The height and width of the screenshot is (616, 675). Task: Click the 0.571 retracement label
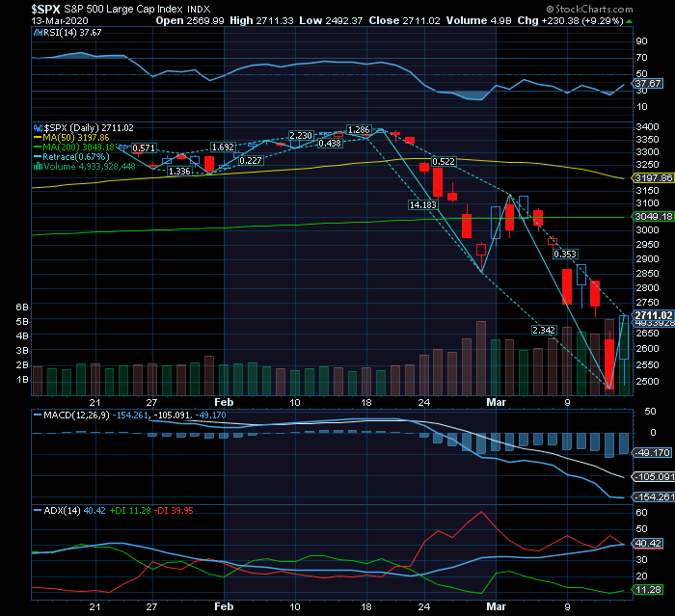(144, 148)
